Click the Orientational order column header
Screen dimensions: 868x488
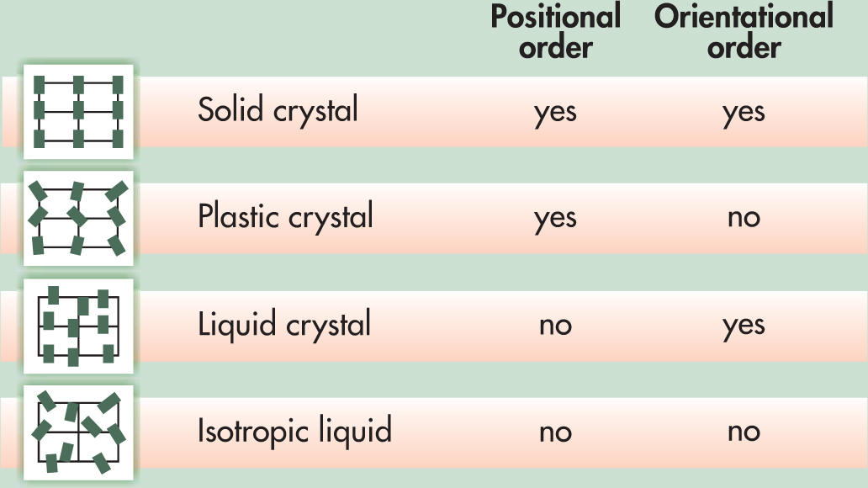[x=744, y=31]
